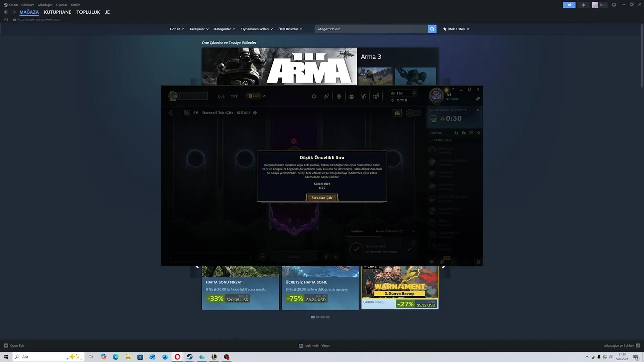Expand the Tavsiyeler dropdown
This screenshot has height=362, width=644.
click(x=199, y=29)
